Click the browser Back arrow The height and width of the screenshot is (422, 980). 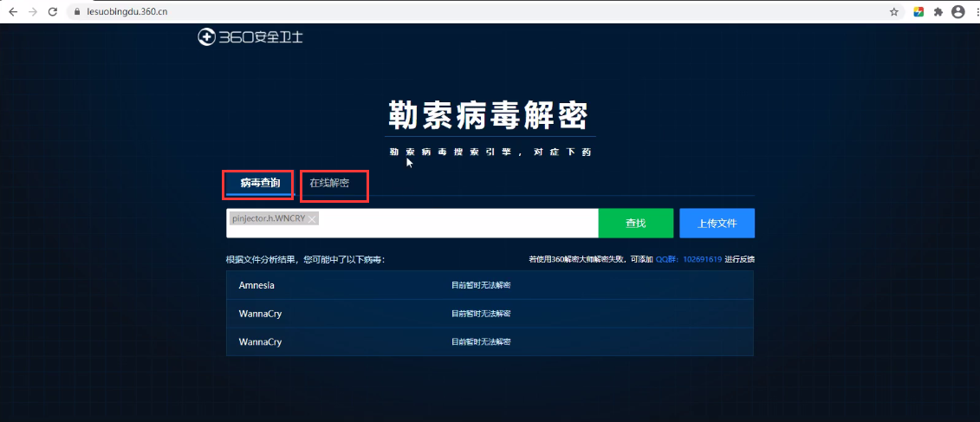tap(13, 12)
